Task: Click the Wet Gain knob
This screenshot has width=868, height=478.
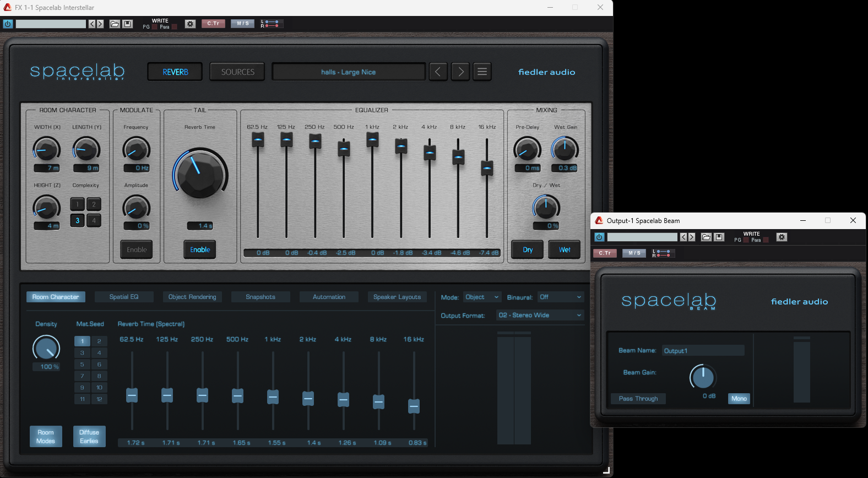Action: point(565,149)
